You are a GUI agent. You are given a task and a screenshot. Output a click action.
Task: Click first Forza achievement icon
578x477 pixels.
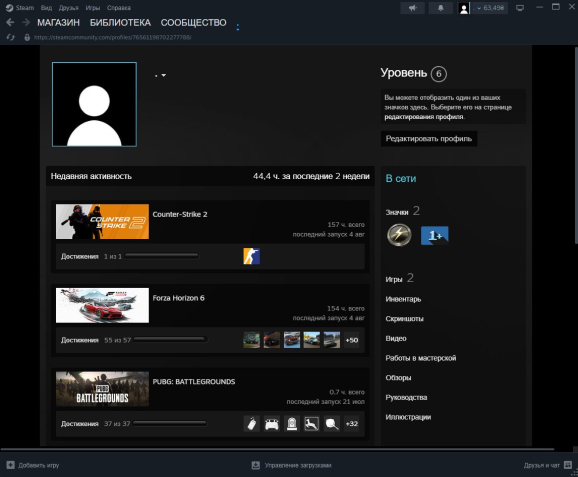pyautogui.click(x=251, y=340)
